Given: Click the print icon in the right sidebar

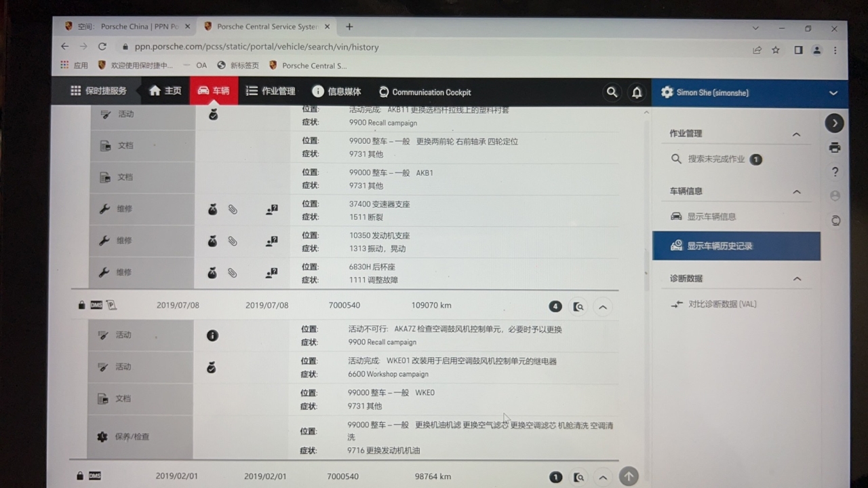Looking at the screenshot, I should point(835,147).
